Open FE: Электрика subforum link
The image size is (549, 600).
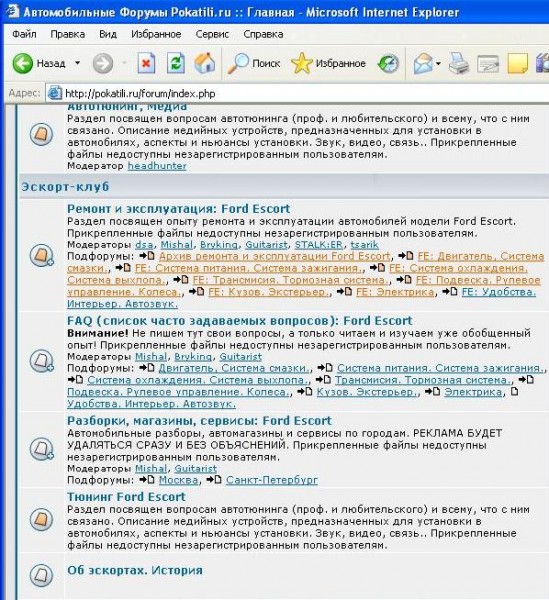pos(396,292)
